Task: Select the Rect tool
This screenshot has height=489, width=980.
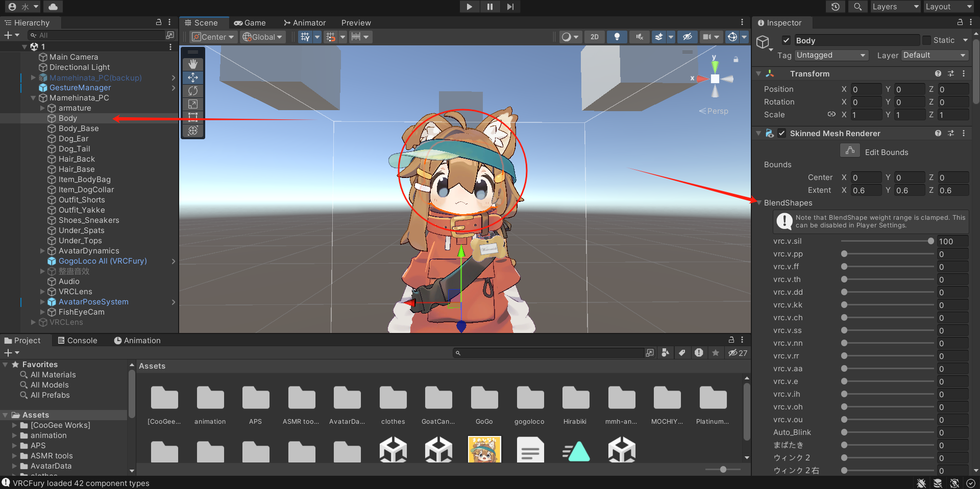Action: click(x=193, y=117)
